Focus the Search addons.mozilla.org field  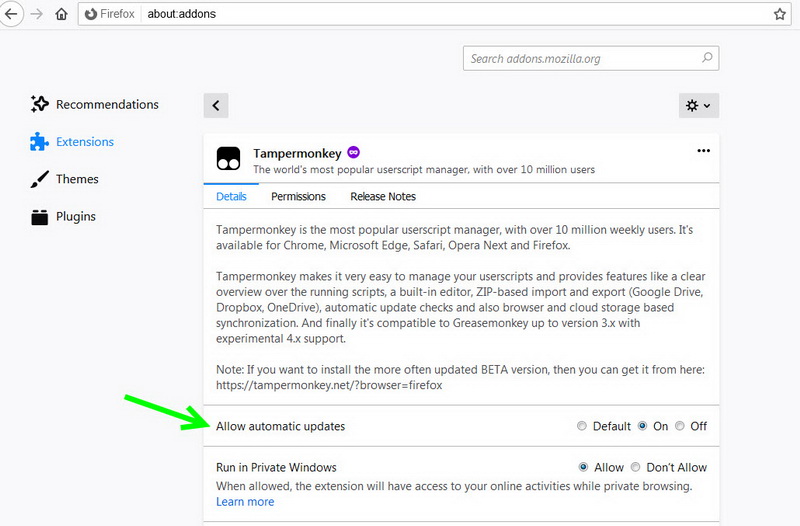coord(591,58)
